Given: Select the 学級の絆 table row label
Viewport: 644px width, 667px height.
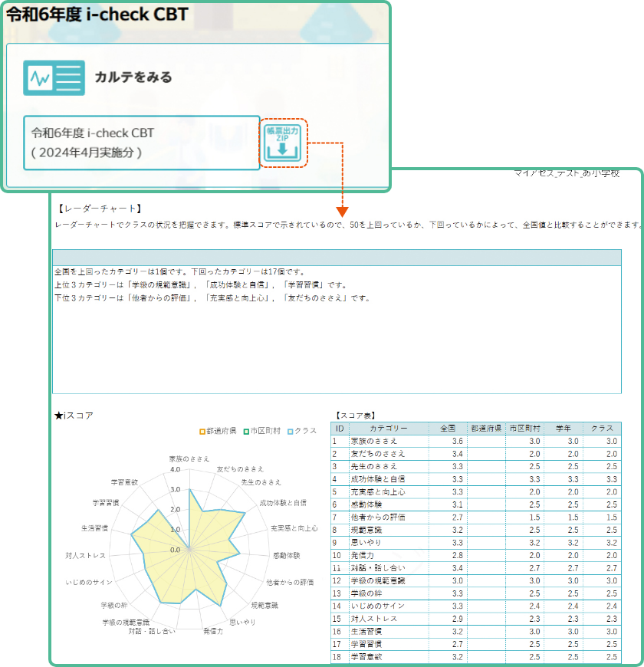Looking at the screenshot, I should click(366, 594).
